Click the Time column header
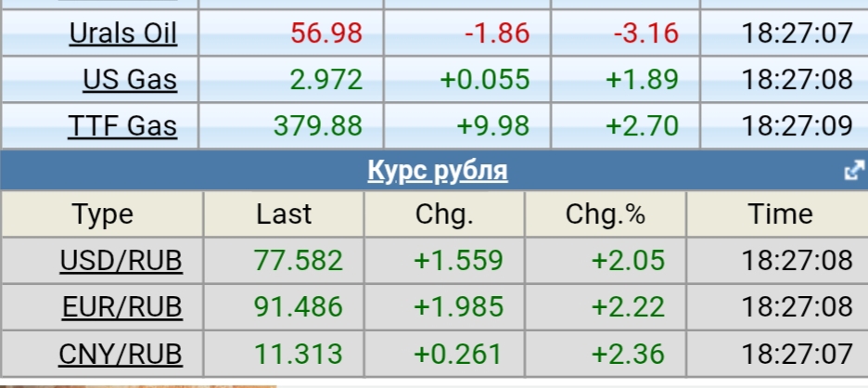 point(780,214)
